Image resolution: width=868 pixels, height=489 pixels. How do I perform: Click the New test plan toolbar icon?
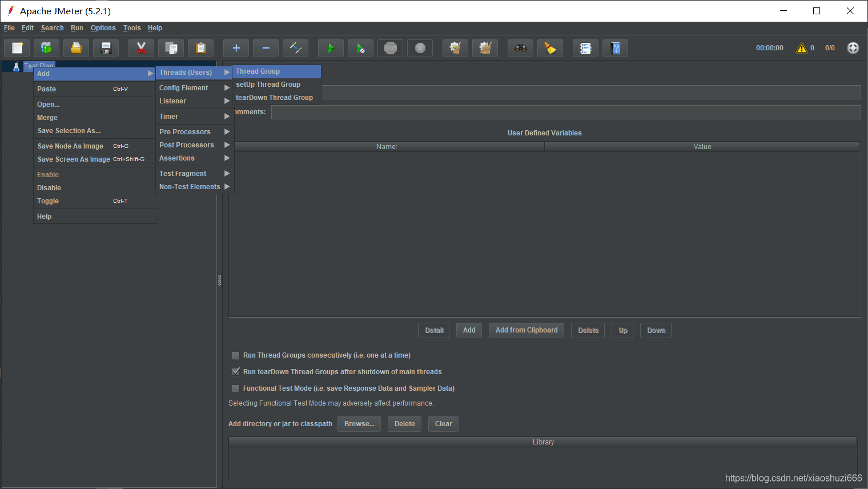click(17, 48)
